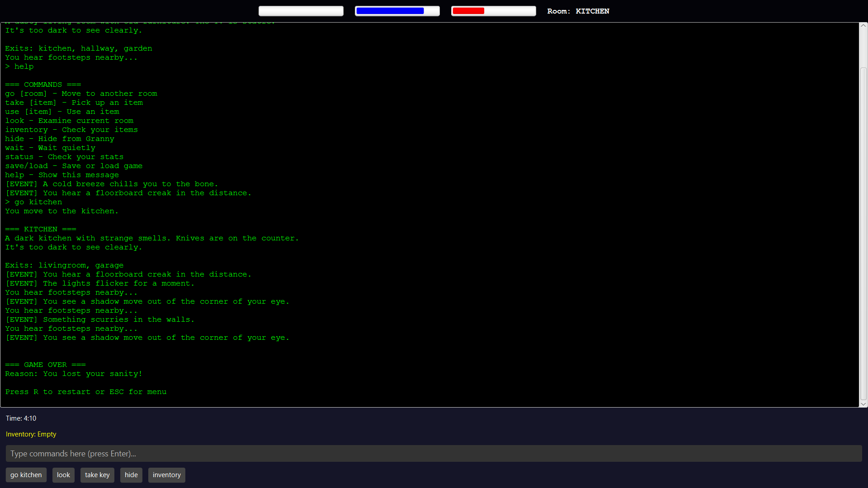Click the '=== KITCHEN ===' room heading
This screenshot has height=488, width=868.
[41, 229]
